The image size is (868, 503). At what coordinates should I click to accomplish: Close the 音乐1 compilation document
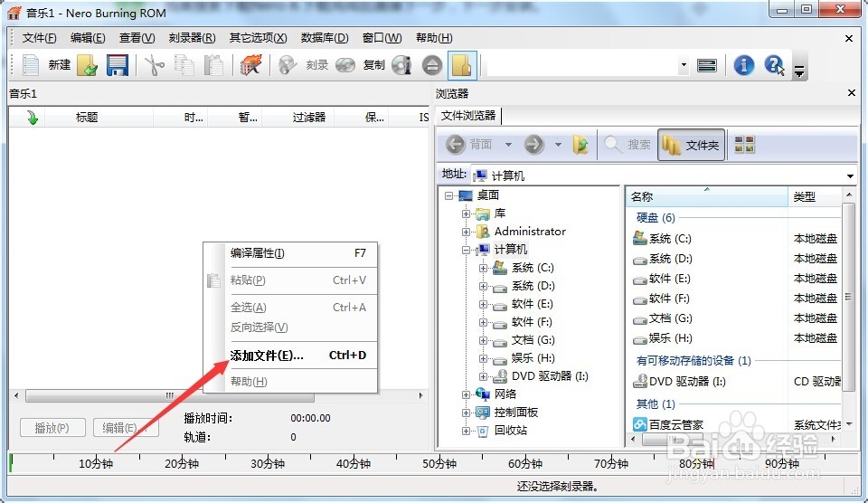(849, 38)
